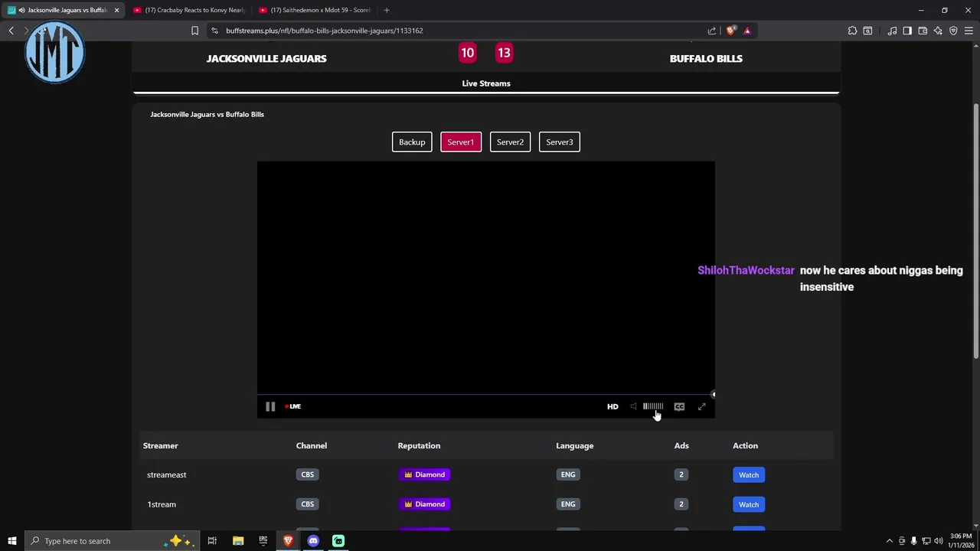Close the Jacksonville Jaguars browser tab
Viewport: 980px width, 551px height.
[117, 10]
